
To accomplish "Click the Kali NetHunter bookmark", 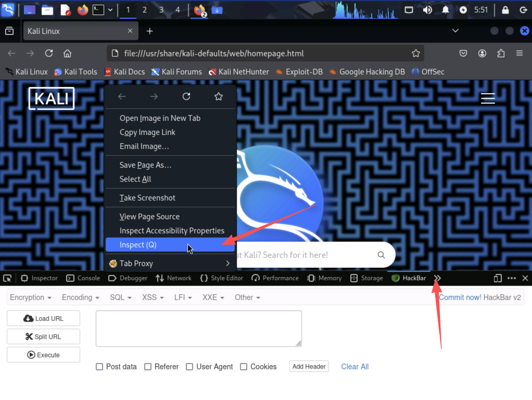I will click(239, 72).
